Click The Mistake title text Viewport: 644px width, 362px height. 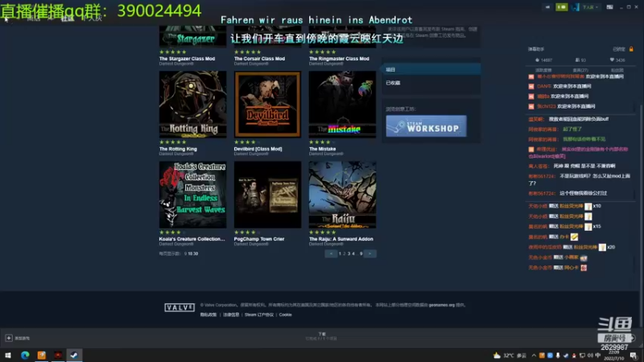point(322,149)
